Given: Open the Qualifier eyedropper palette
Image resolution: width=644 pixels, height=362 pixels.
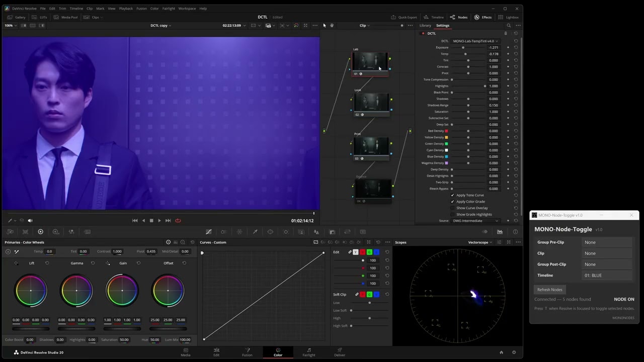Looking at the screenshot, I should [x=255, y=232].
